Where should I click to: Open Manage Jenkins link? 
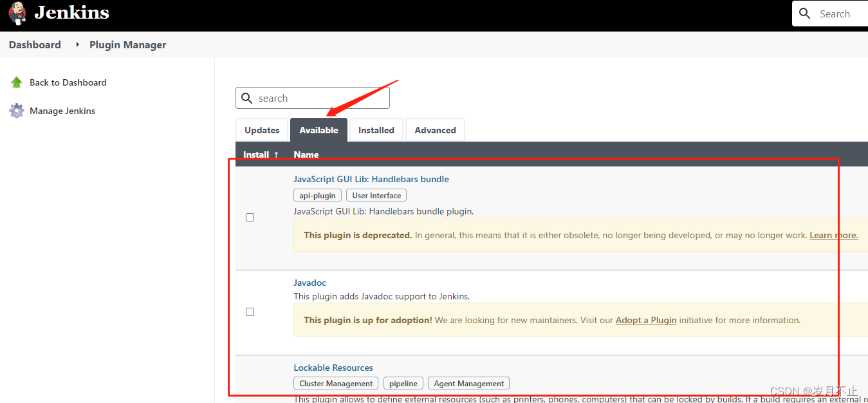[x=62, y=111]
